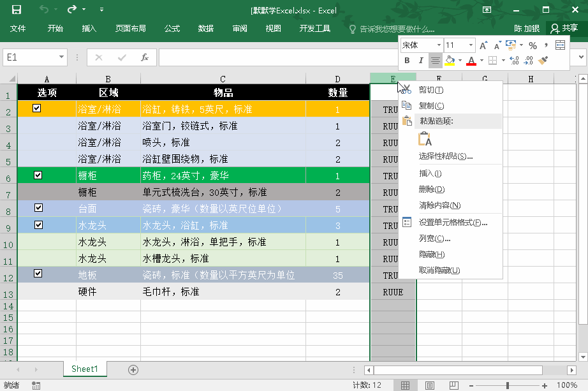The width and height of the screenshot is (588, 391).
Task: Expand the borders dropdown arrow
Action: pyautogui.click(x=503, y=61)
